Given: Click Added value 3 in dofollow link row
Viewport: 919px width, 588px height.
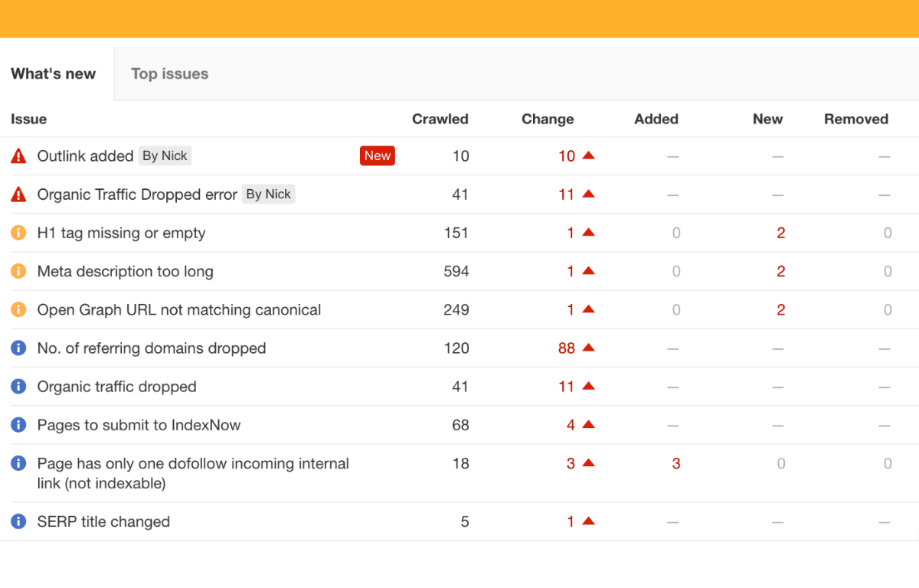Looking at the screenshot, I should point(675,463).
